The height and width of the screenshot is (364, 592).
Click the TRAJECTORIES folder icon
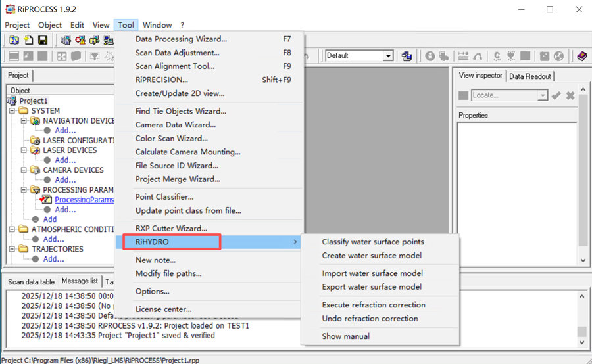pyautogui.click(x=24, y=249)
